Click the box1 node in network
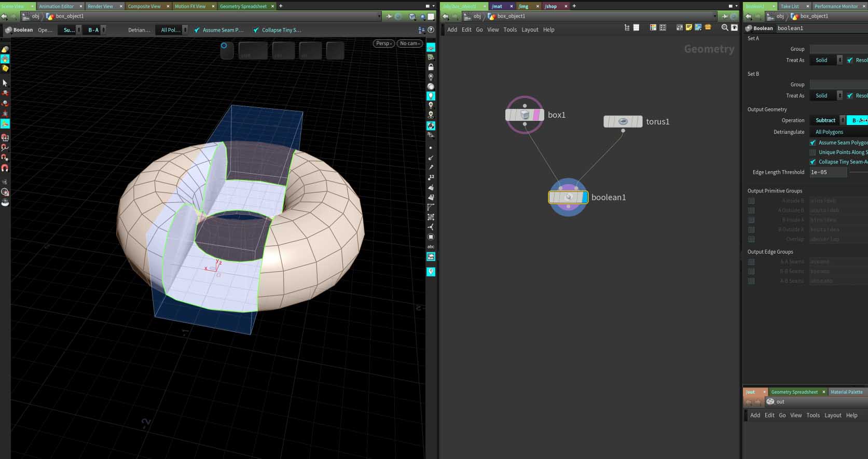 [525, 115]
